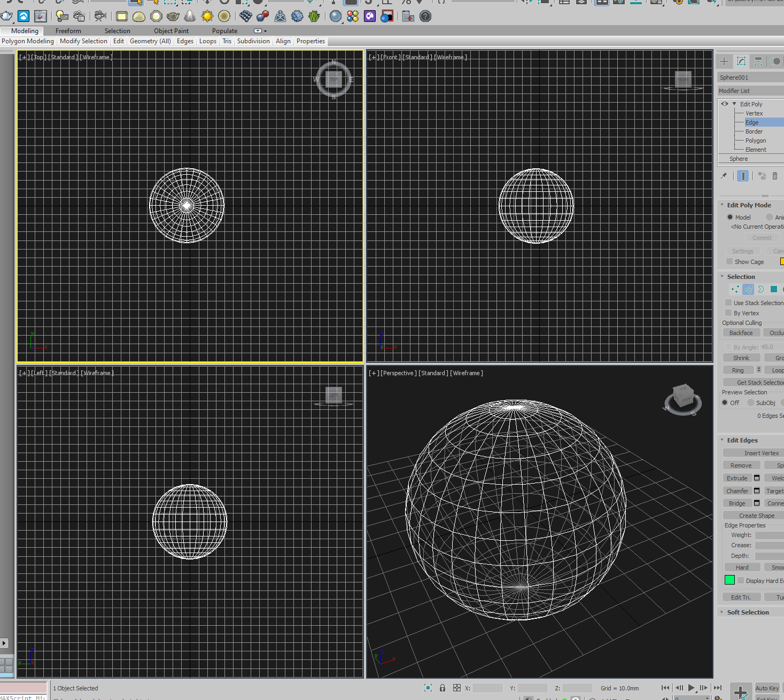Enable the Show Cage checkbox

click(729, 262)
